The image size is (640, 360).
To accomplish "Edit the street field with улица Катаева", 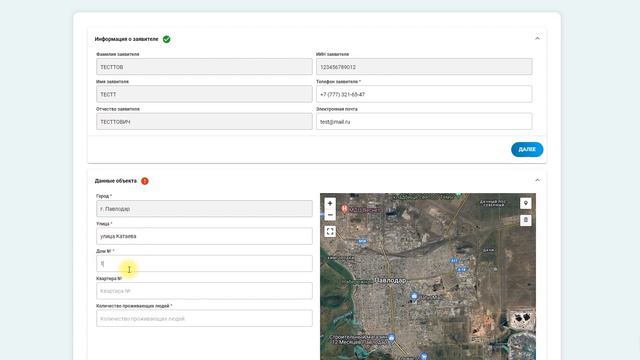I will click(x=204, y=236).
